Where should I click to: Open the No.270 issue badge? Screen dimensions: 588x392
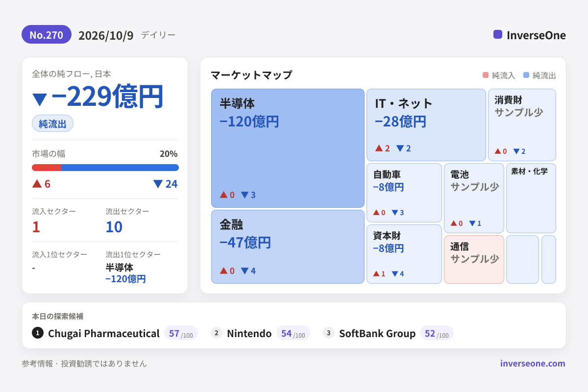(x=47, y=35)
